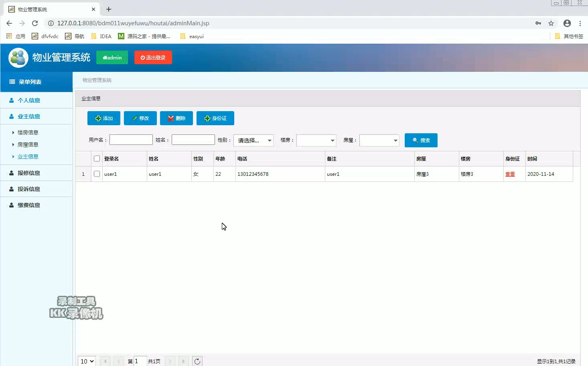
Task: Open the 源码之家 bookmark
Action: point(144,36)
